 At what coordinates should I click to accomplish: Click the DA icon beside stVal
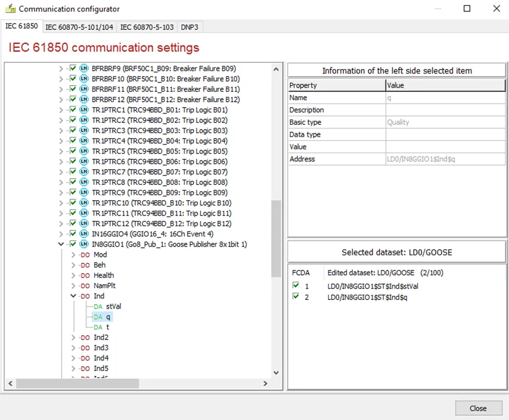(98, 306)
